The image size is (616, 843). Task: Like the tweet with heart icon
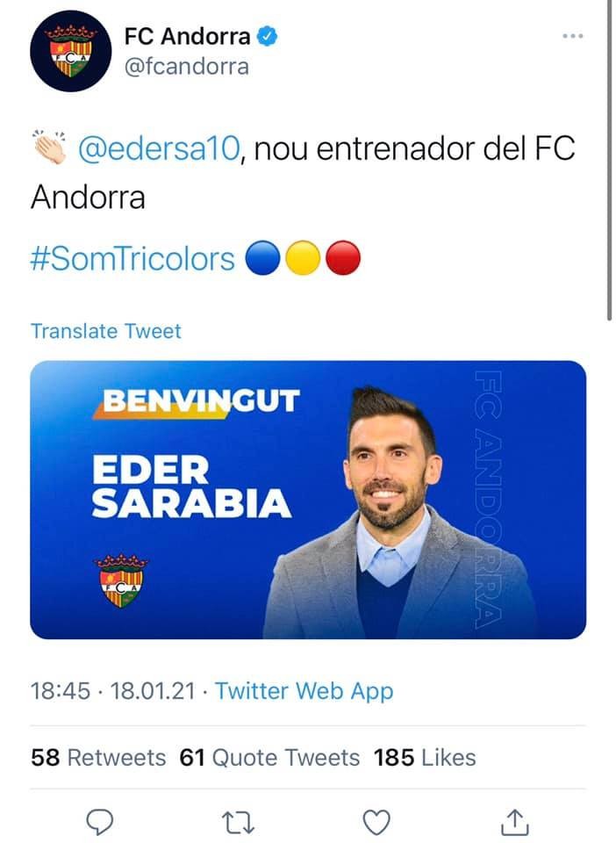click(x=376, y=822)
